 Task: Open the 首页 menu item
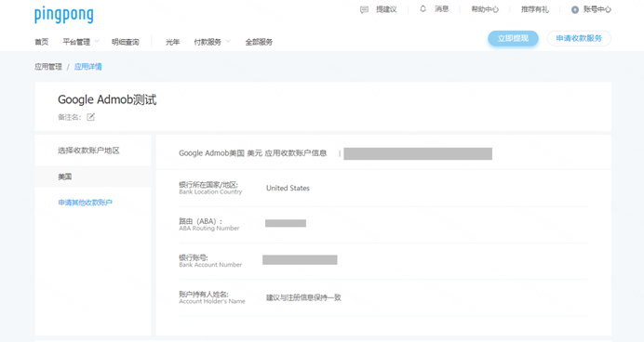coord(42,42)
